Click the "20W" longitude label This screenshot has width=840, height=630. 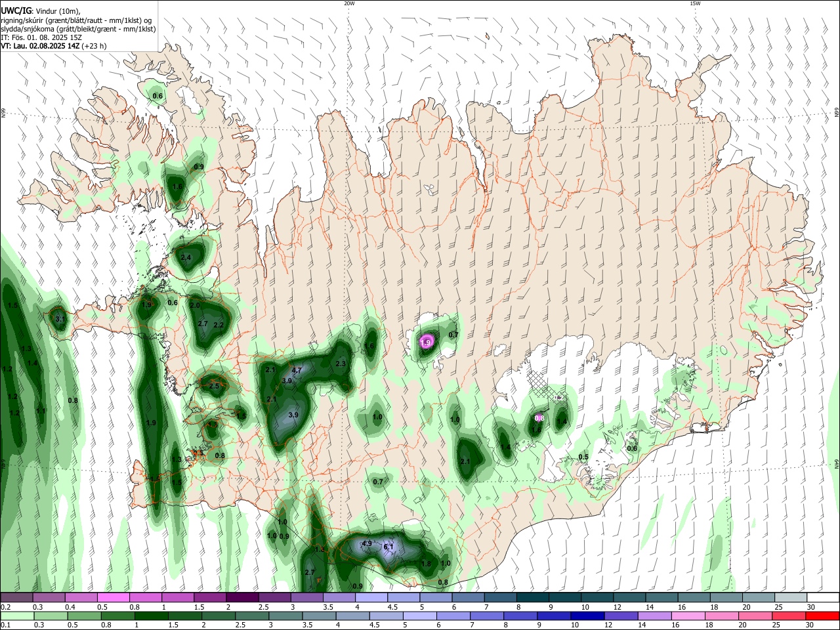pos(349,3)
